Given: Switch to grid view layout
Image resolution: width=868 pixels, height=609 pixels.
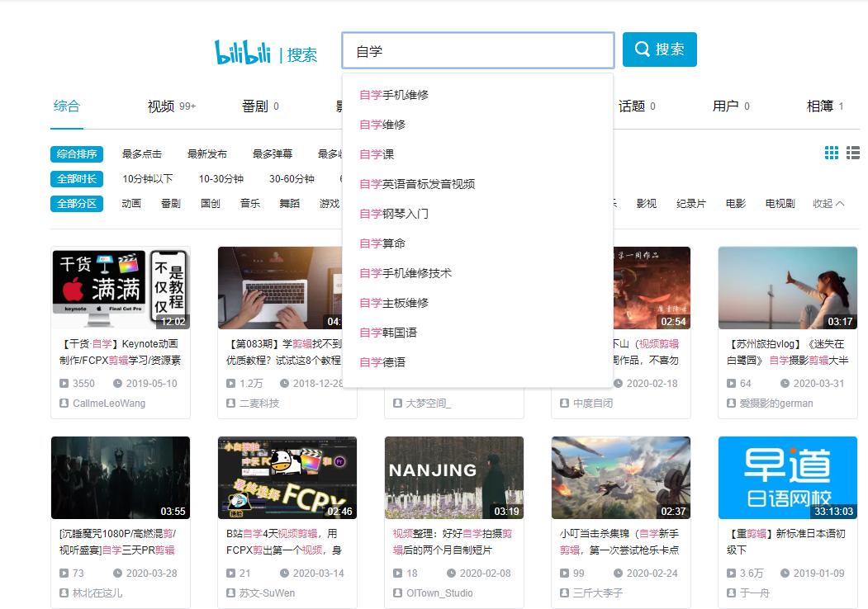Looking at the screenshot, I should pyautogui.click(x=832, y=153).
